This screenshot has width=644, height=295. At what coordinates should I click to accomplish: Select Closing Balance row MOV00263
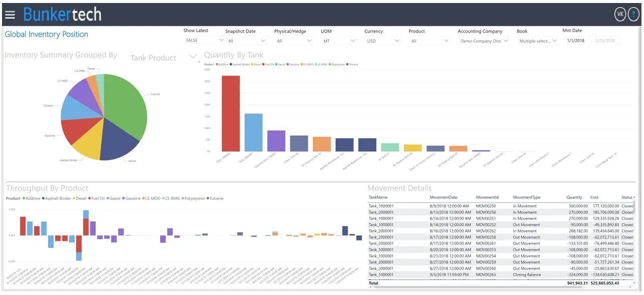coord(501,274)
